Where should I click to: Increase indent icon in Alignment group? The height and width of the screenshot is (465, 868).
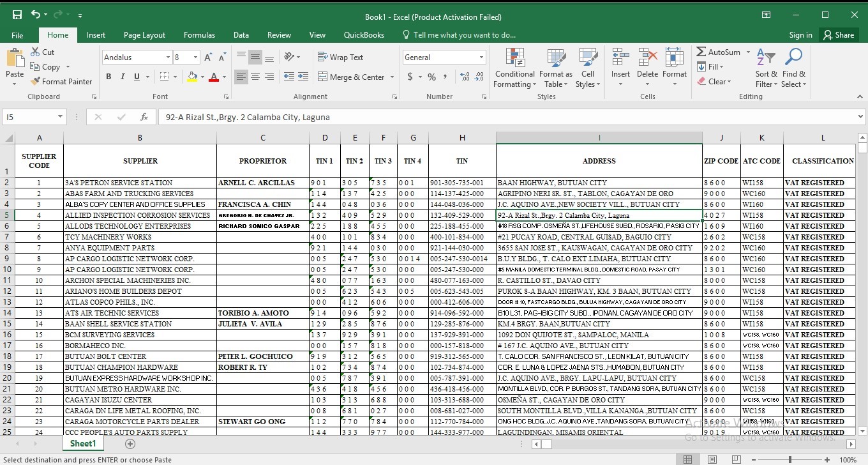[303, 77]
